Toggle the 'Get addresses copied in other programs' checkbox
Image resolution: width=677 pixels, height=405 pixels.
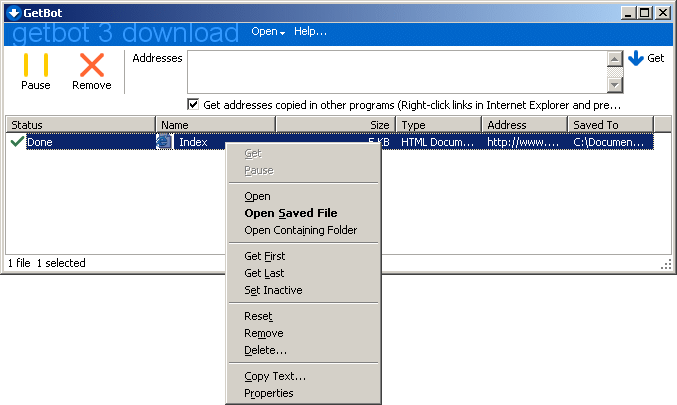pyautogui.click(x=193, y=104)
